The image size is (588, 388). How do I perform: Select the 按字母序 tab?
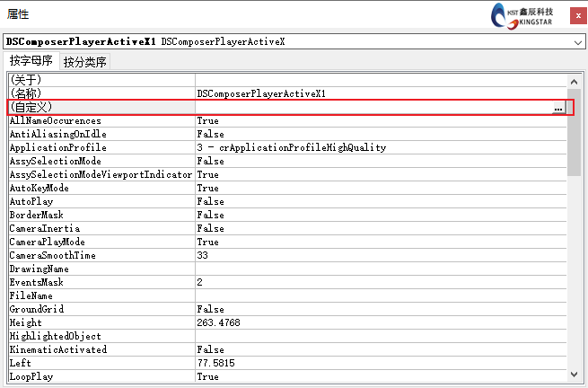[31, 61]
